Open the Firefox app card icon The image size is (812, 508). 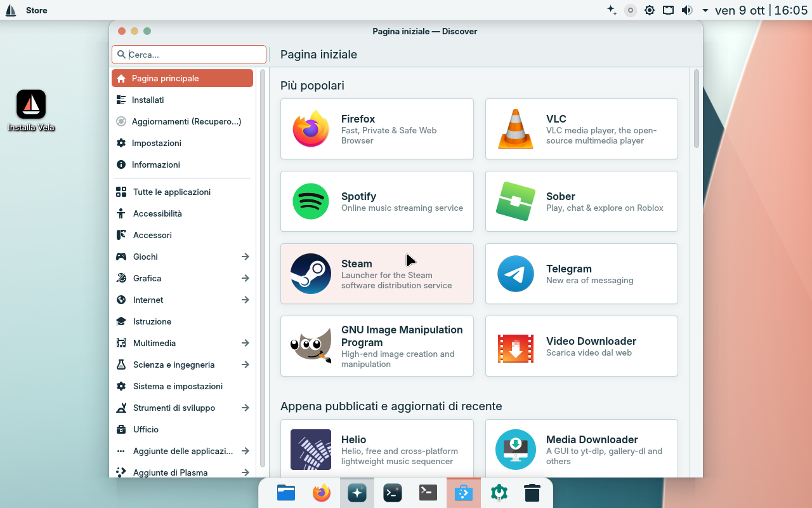coord(311,129)
